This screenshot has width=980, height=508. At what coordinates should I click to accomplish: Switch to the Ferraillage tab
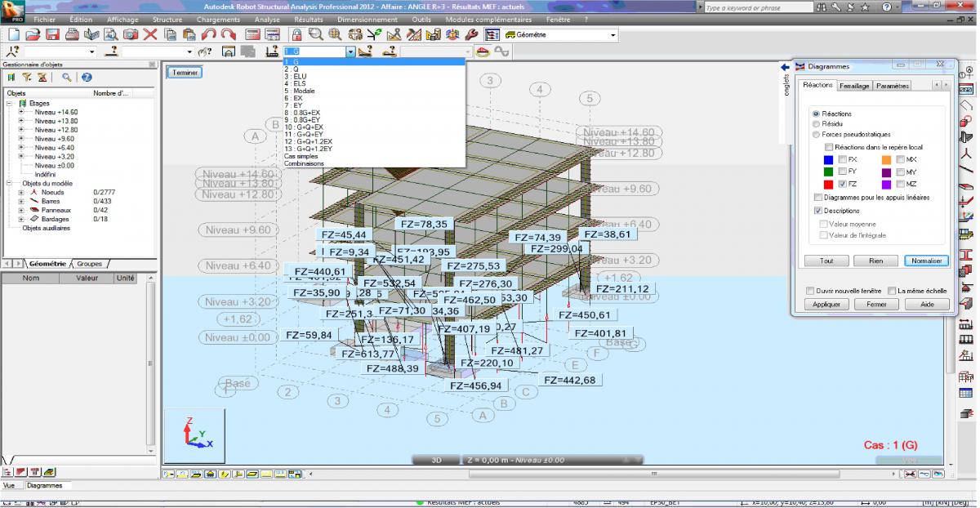pos(855,86)
